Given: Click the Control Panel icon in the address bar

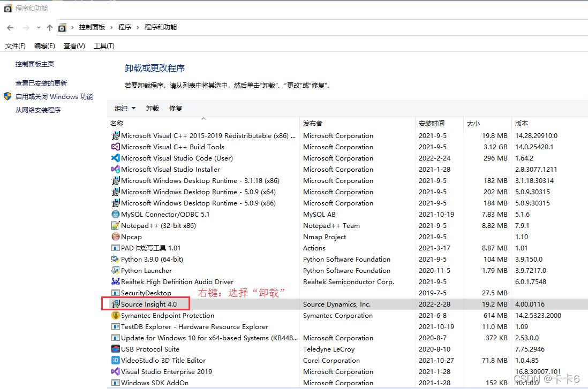Looking at the screenshot, I should tap(62, 27).
